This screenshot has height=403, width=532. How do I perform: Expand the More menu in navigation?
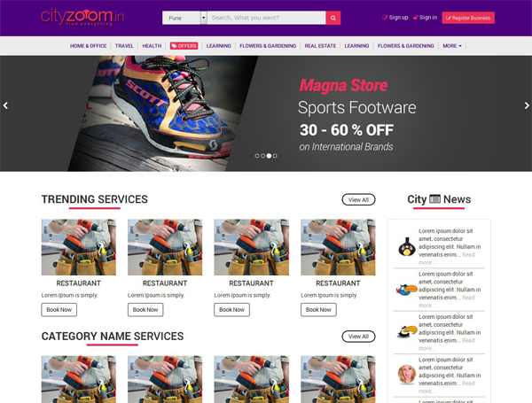pos(452,46)
